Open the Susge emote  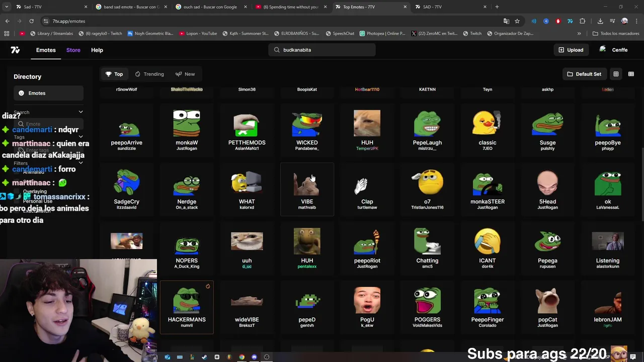tap(547, 131)
